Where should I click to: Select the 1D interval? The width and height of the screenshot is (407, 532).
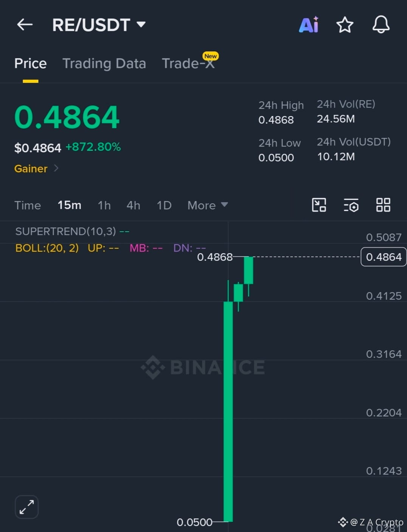point(164,205)
